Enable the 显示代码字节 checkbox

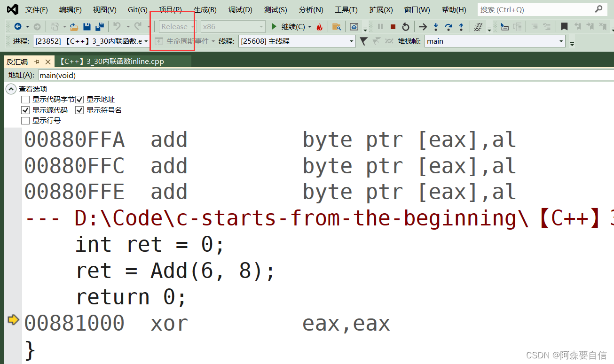click(25, 100)
